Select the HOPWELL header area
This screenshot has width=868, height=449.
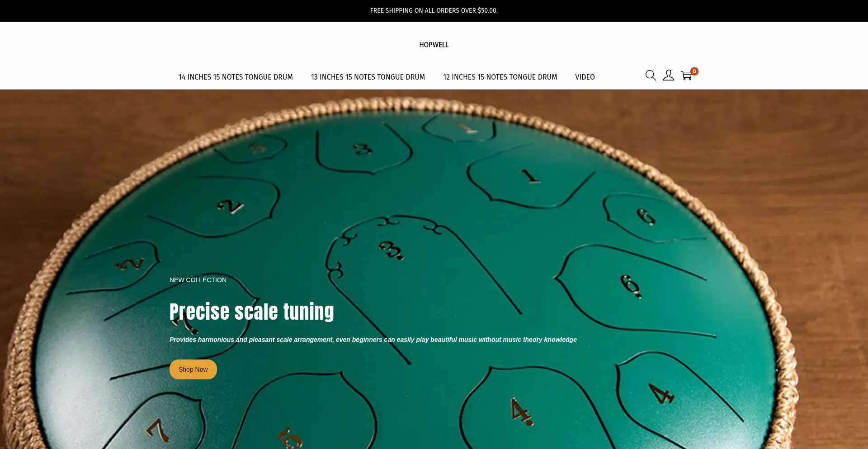[x=434, y=45]
